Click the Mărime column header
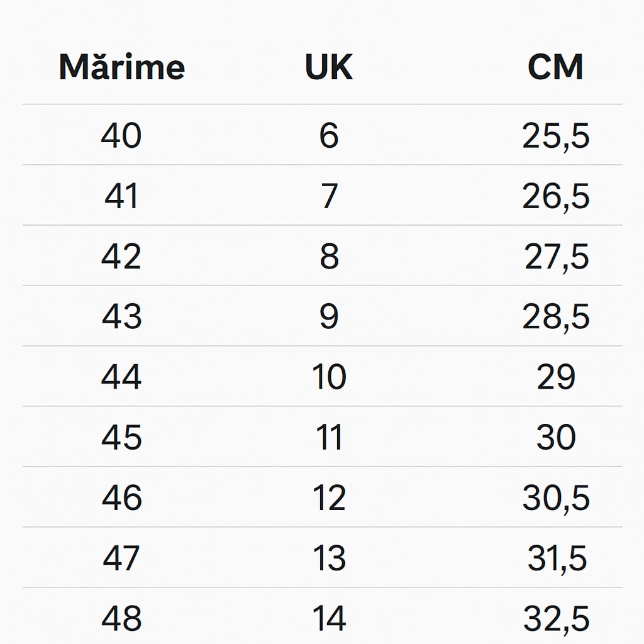This screenshot has width=644, height=644. [x=121, y=67]
